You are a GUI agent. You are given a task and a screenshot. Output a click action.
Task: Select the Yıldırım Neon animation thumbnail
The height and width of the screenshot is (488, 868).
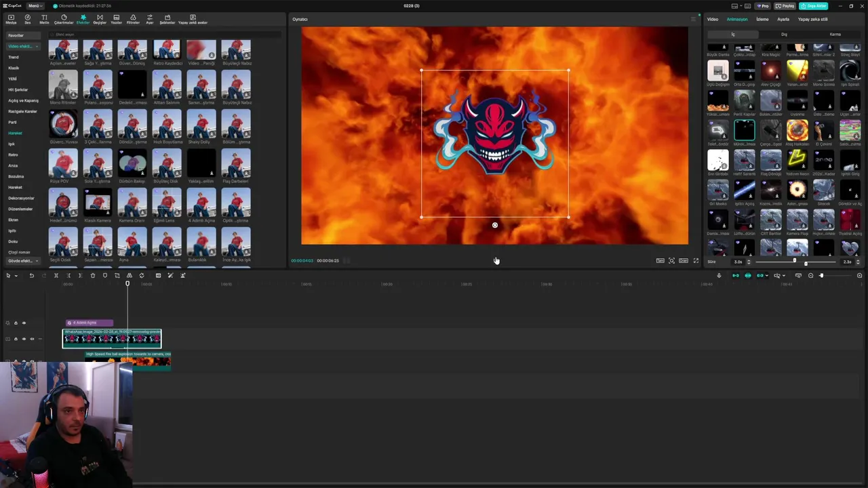797,161
